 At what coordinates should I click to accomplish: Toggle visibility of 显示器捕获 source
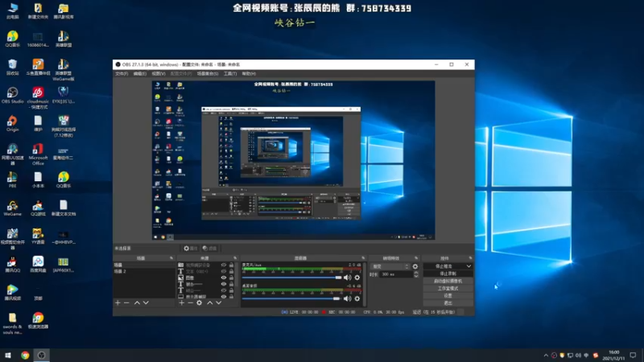pyautogui.click(x=224, y=296)
